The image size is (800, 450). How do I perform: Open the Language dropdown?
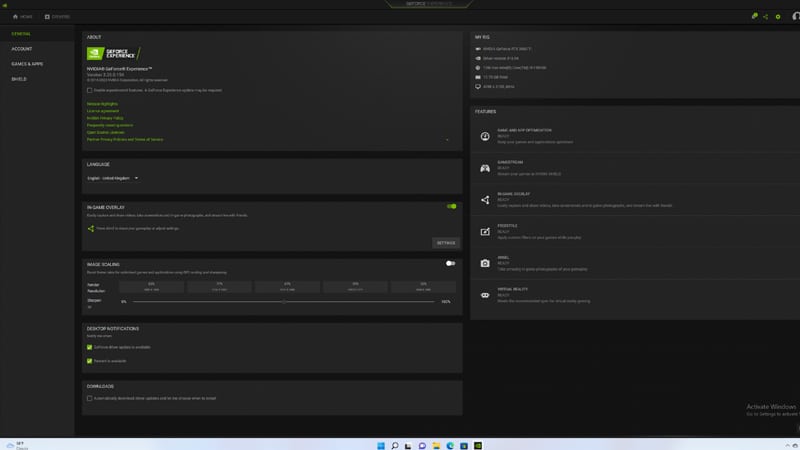click(113, 178)
